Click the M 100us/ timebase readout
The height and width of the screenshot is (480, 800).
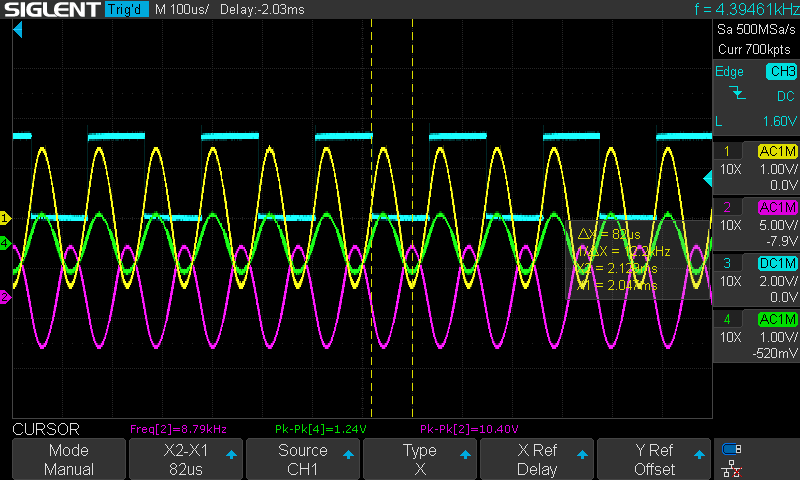(181, 9)
